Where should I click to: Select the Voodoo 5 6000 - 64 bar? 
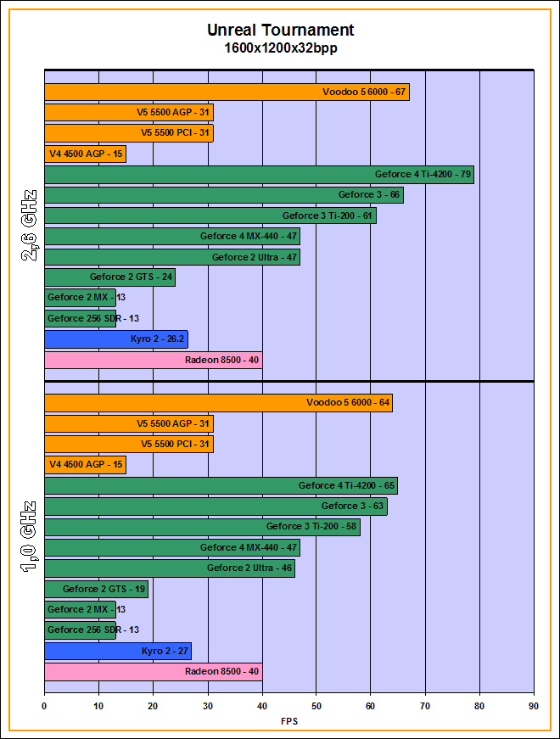[218, 403]
